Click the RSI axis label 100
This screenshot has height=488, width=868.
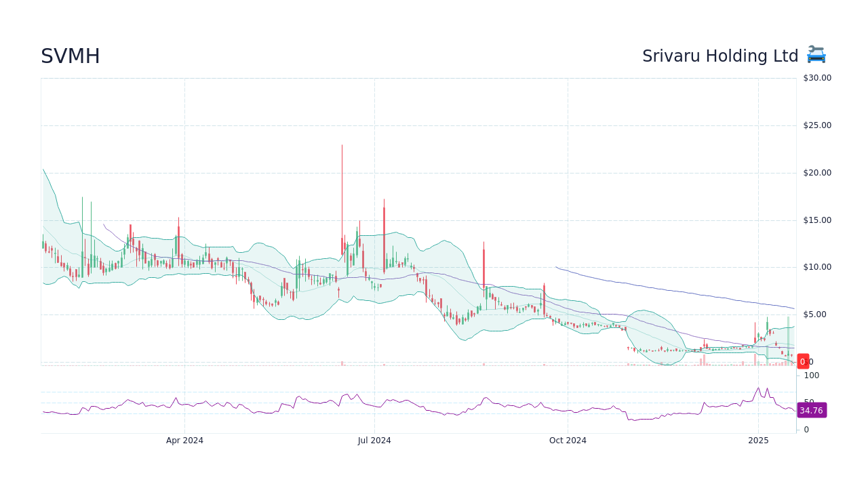tap(812, 375)
